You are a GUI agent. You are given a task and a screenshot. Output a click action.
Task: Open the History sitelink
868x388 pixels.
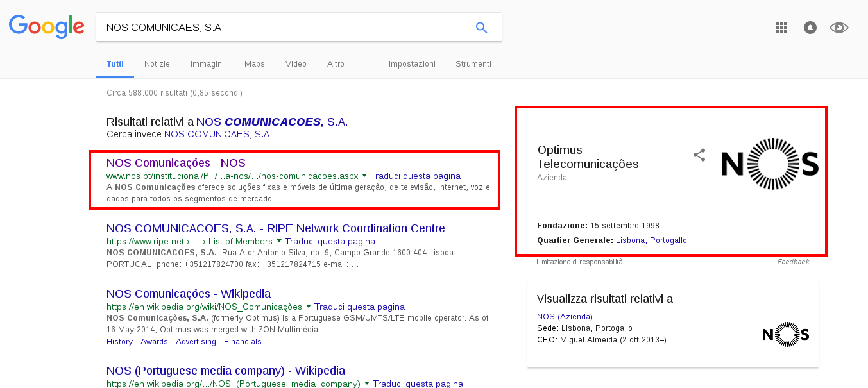click(119, 342)
